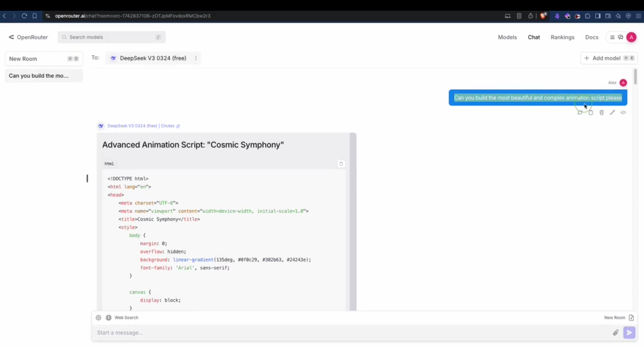Click the 'font-family' code line
The width and height of the screenshot is (644, 346).
(184, 268)
